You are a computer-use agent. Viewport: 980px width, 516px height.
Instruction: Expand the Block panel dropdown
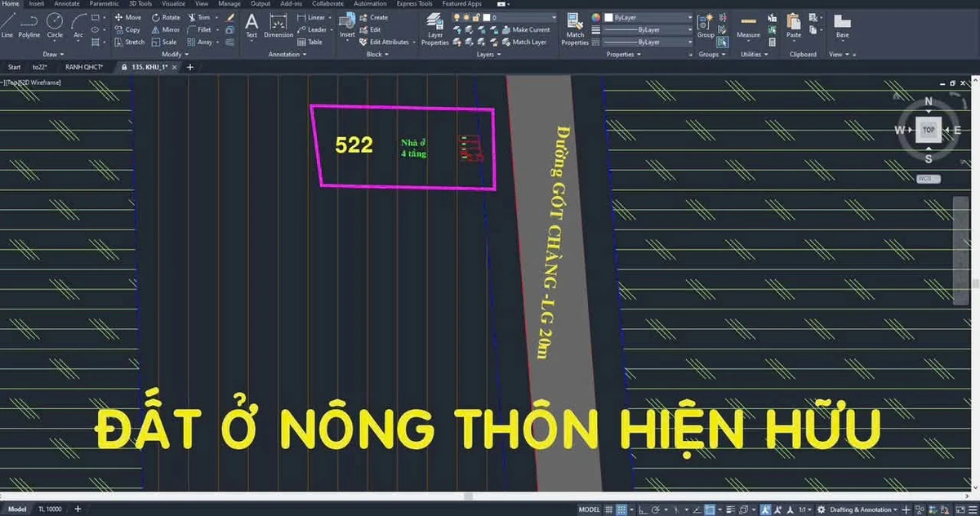(x=377, y=54)
